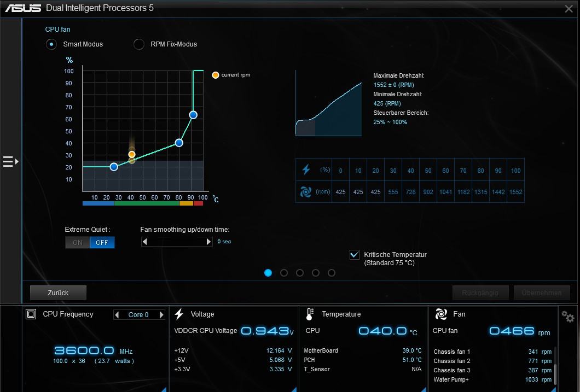Image resolution: width=580 pixels, height=392 pixels.
Task: Click the +3.3V voltage row
Action: pos(233,369)
